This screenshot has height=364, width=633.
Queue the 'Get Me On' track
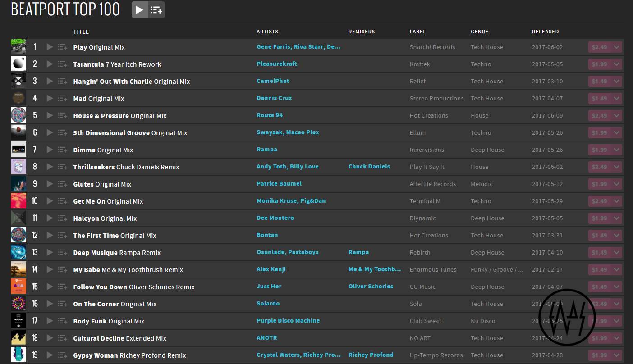[62, 201]
